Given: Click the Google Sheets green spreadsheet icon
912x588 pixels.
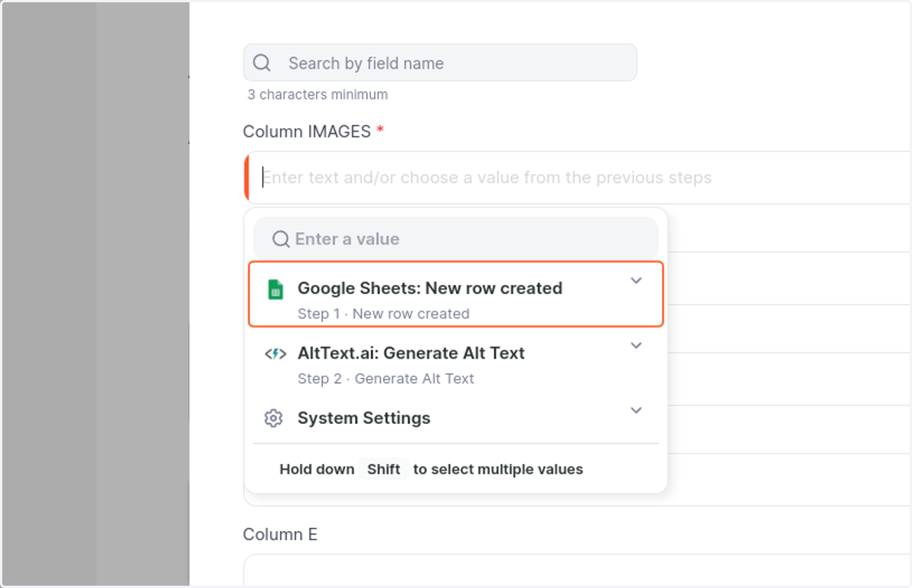Looking at the screenshot, I should pyautogui.click(x=275, y=289).
